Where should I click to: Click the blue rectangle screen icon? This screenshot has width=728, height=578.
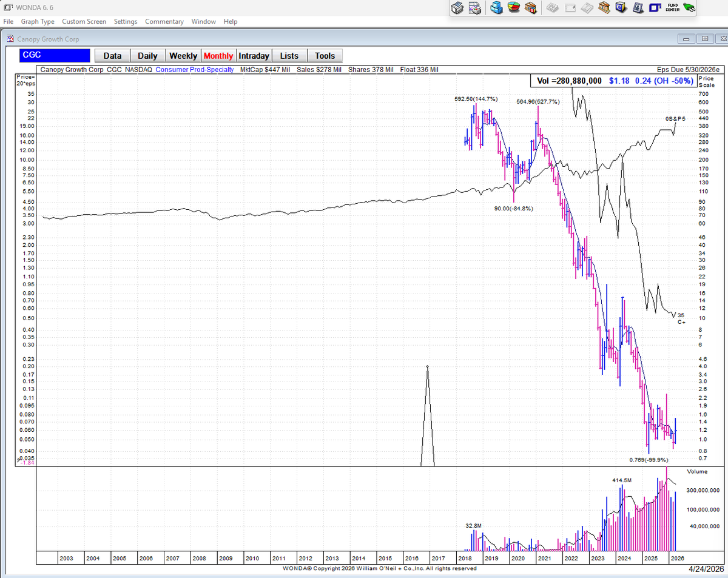point(655,8)
